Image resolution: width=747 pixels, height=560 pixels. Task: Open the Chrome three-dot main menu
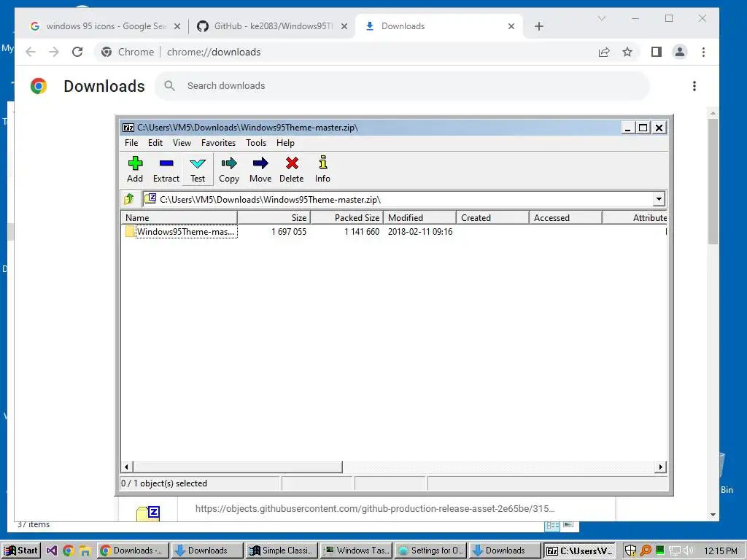pos(704,52)
